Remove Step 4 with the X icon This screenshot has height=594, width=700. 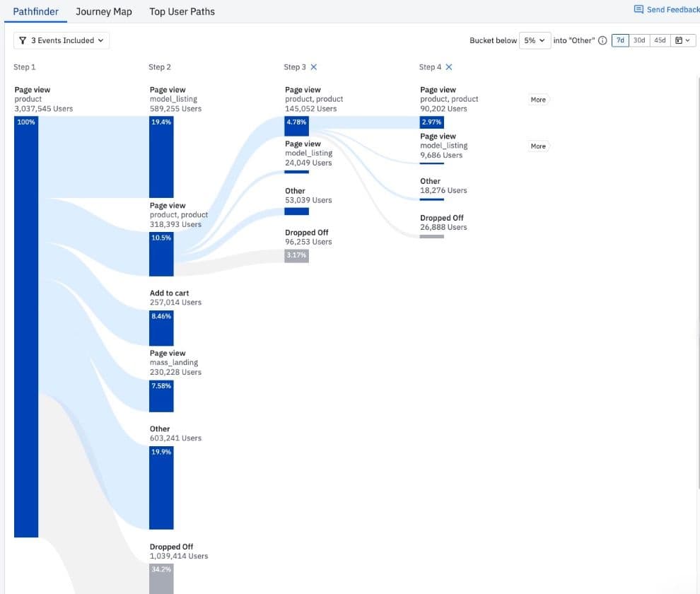click(449, 67)
